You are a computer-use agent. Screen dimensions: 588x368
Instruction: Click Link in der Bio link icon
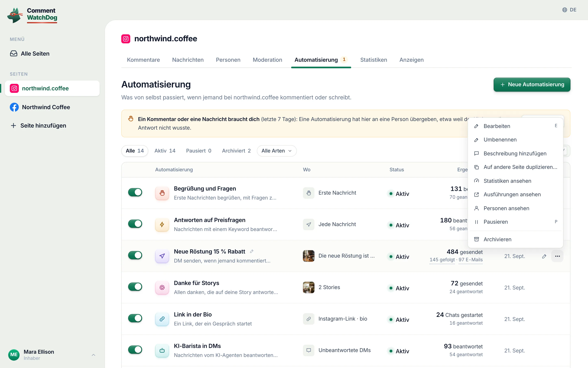[162, 319]
